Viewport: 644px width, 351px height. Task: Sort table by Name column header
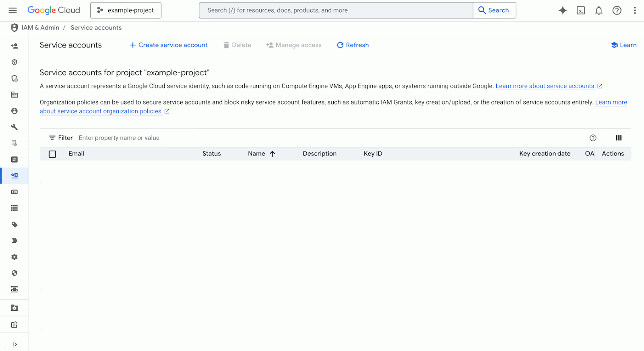pyautogui.click(x=256, y=154)
